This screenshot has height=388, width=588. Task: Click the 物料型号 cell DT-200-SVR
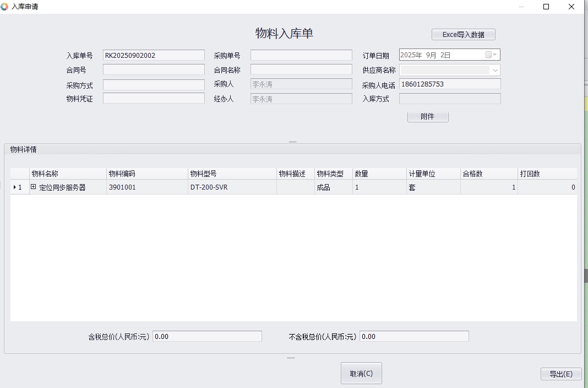232,187
